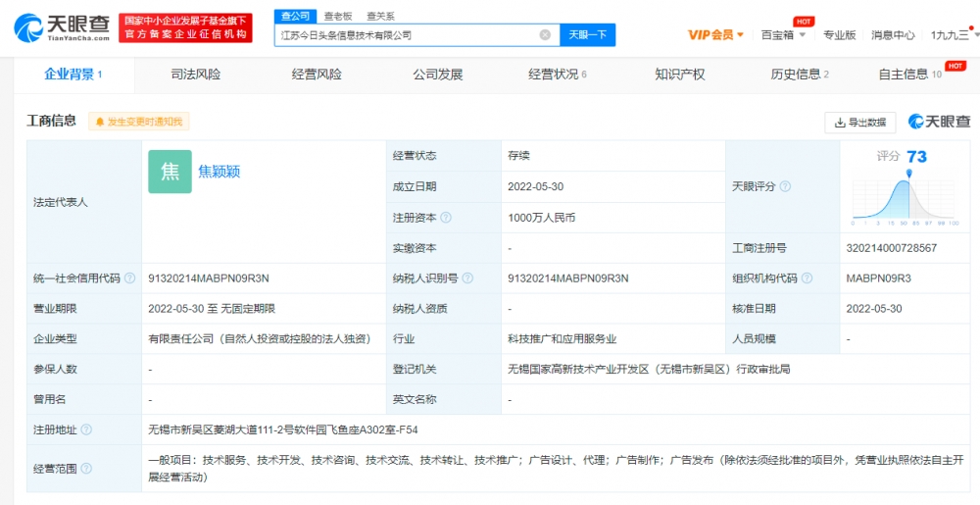Open the 公司发展 tab

tap(437, 75)
